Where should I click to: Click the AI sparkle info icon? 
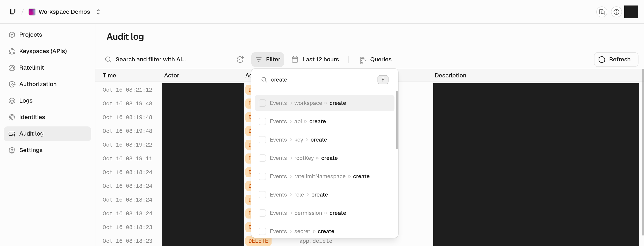coord(240,59)
